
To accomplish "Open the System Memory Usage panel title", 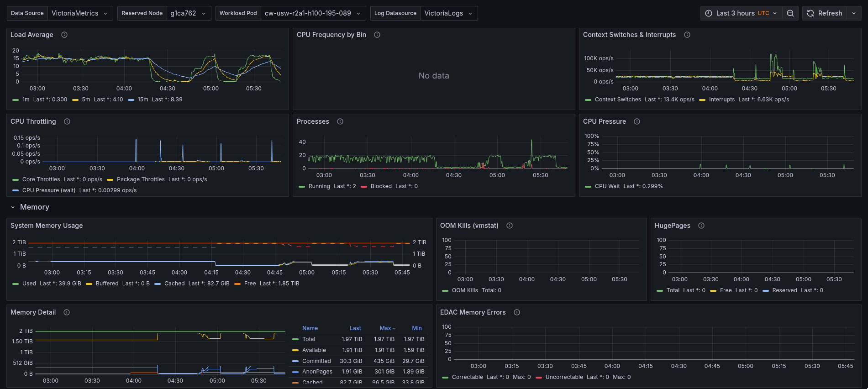I will (47, 226).
